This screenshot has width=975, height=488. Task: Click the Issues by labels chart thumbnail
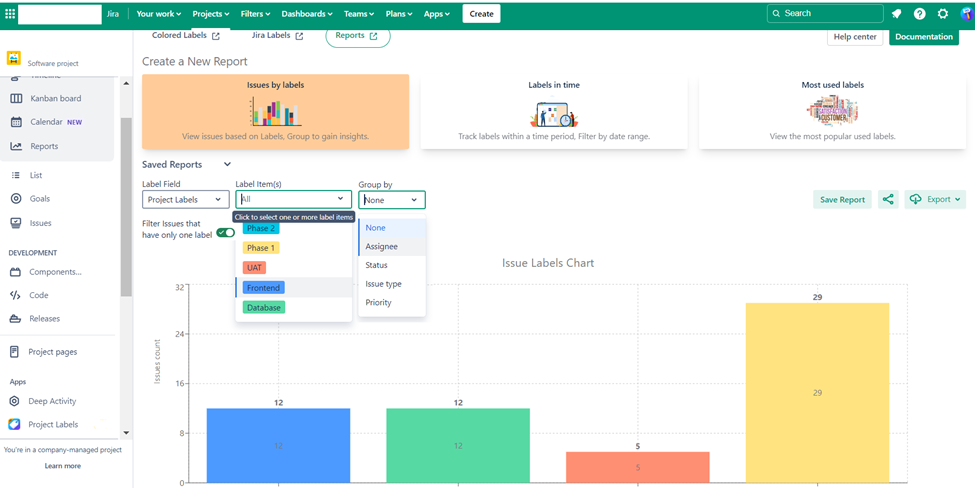point(275,113)
